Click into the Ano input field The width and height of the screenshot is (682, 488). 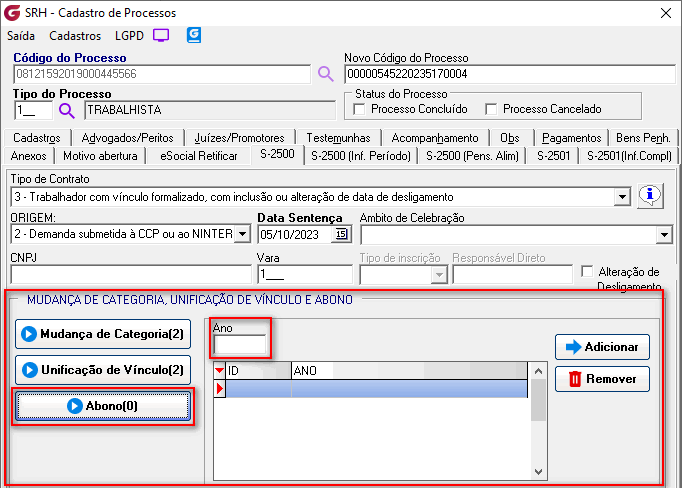tap(240, 345)
